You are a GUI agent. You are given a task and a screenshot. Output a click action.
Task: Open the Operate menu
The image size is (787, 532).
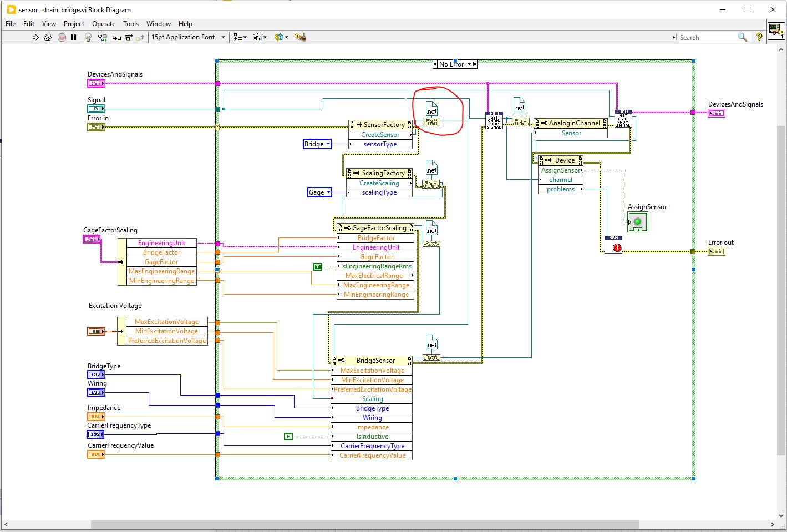104,24
